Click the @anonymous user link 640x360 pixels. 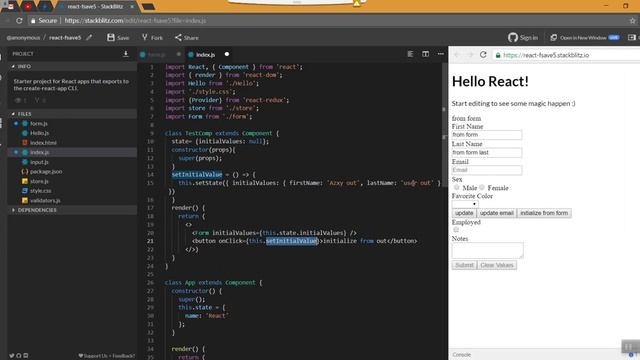pyautogui.click(x=23, y=38)
